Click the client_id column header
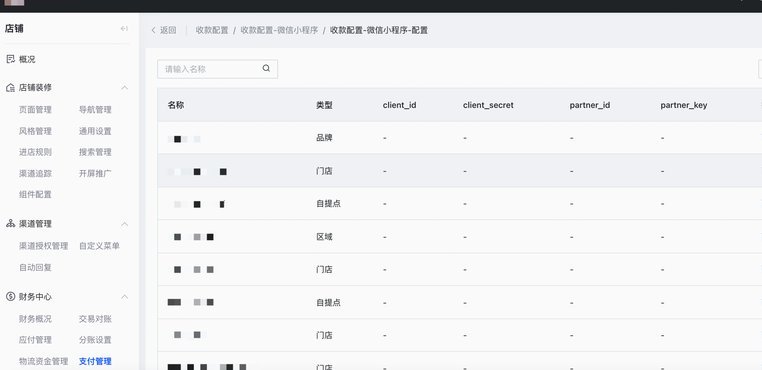This screenshot has width=762, height=370. tap(399, 105)
